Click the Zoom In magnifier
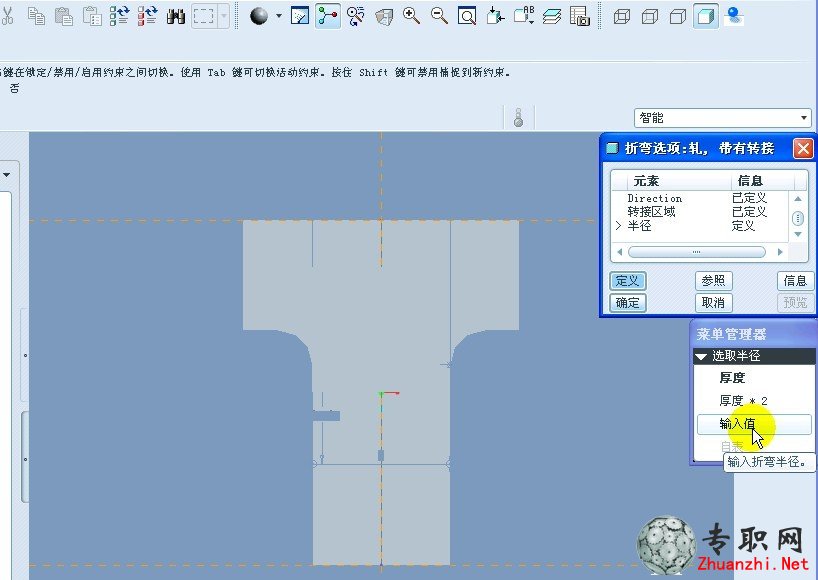The height and width of the screenshot is (580, 818). pyautogui.click(x=412, y=16)
